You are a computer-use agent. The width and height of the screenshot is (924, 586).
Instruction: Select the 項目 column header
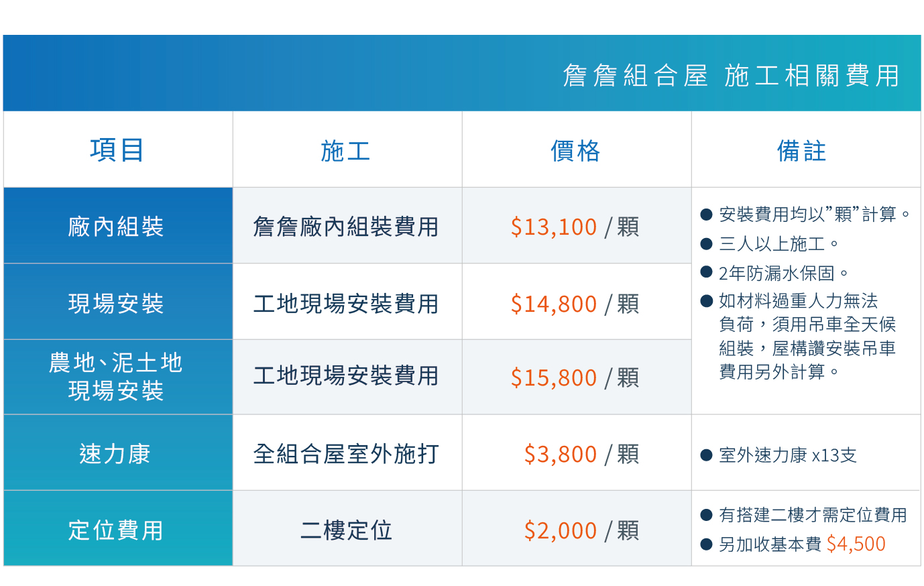pyautogui.click(x=117, y=150)
